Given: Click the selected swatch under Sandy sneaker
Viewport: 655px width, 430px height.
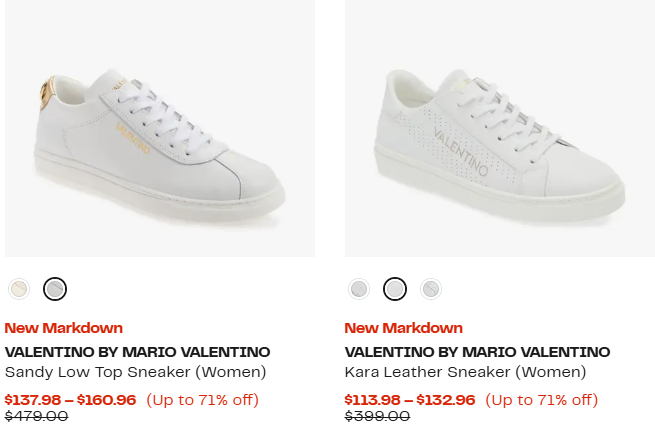Looking at the screenshot, I should point(55,289).
